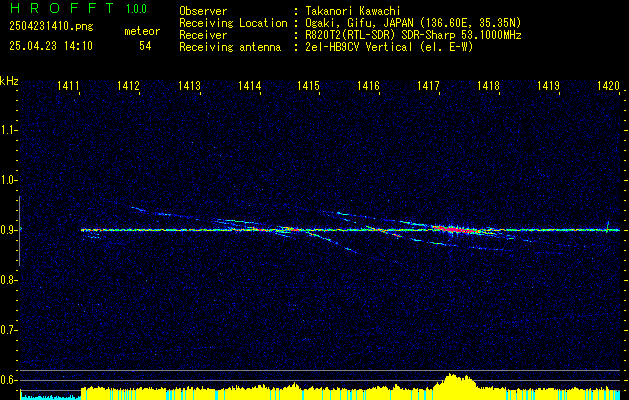Click the kHz axis unit label
This screenshot has width=629, height=400.
[9, 81]
